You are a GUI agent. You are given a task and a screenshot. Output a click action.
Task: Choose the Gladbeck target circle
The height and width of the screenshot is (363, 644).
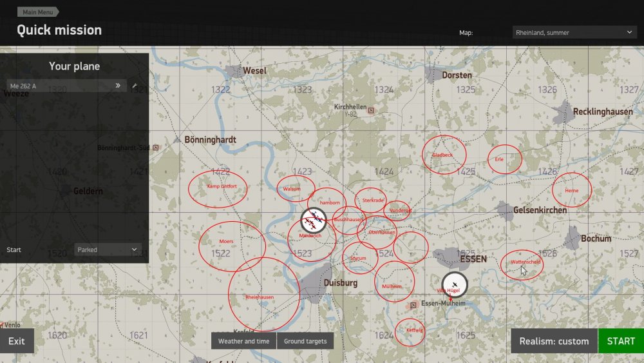(444, 155)
